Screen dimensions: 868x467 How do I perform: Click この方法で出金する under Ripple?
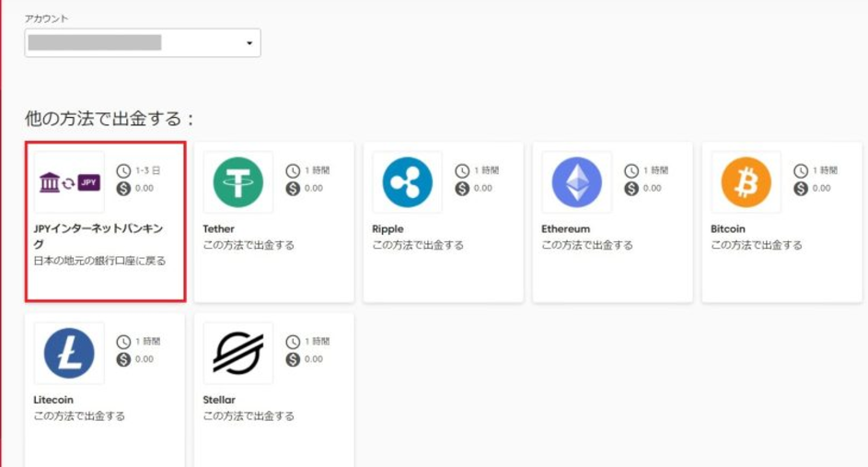point(418,245)
